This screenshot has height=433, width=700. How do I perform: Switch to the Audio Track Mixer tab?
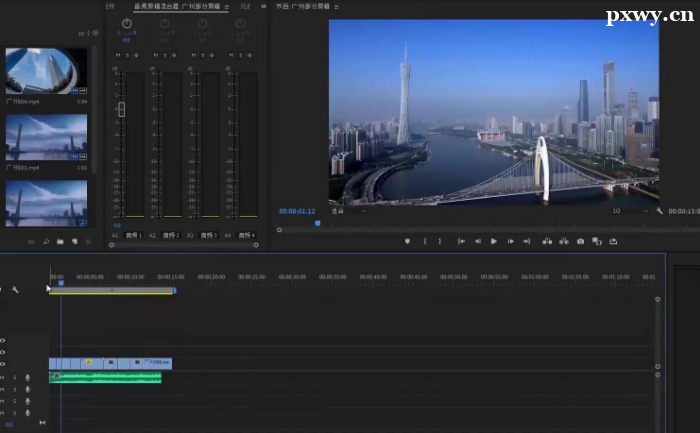click(175, 6)
